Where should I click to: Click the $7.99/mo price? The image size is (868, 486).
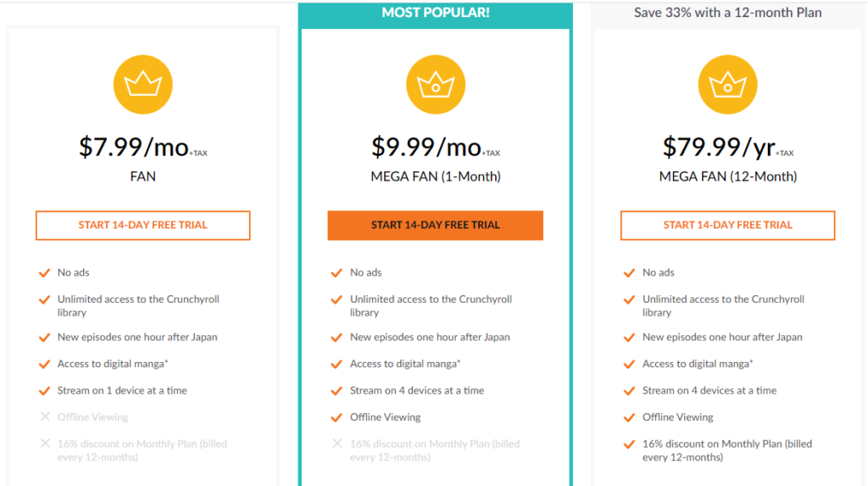pos(134,147)
